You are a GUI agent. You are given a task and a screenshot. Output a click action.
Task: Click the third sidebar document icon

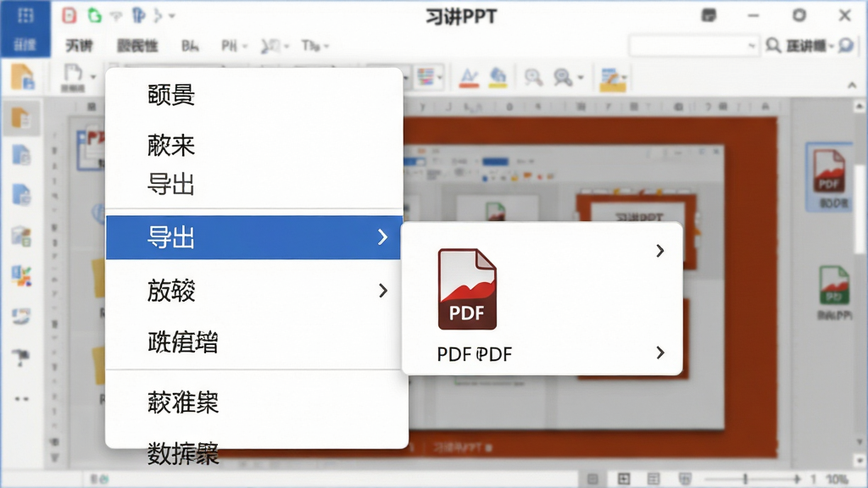click(x=21, y=195)
